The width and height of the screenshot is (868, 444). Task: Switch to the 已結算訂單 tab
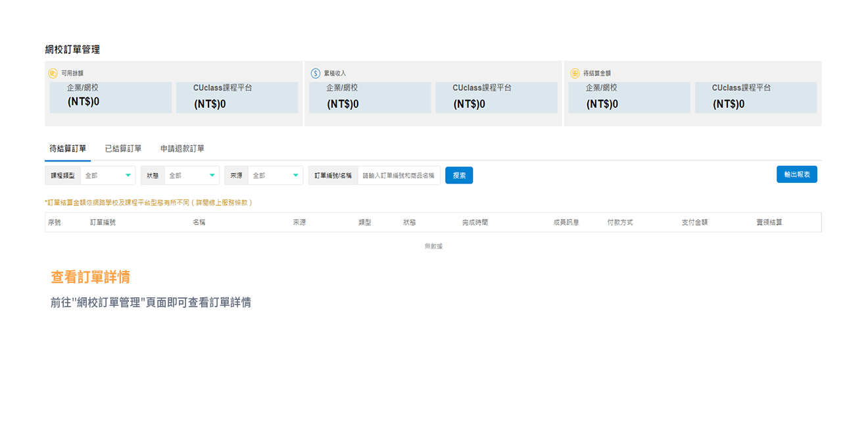coord(123,149)
